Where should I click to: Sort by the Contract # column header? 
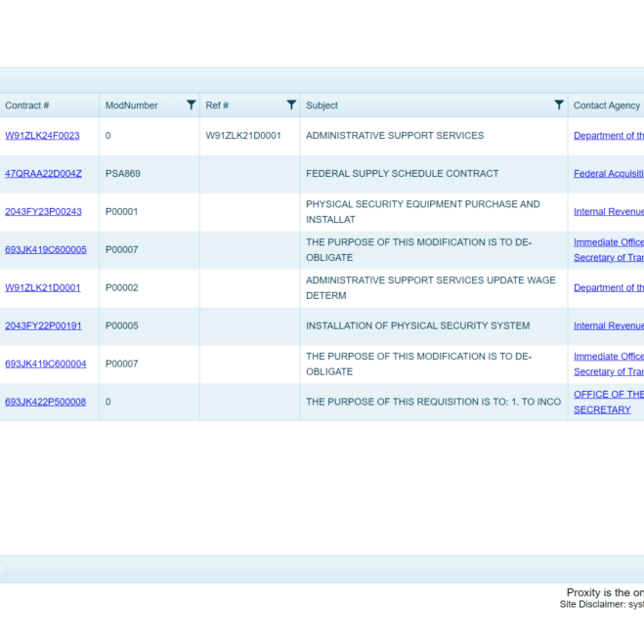coord(27,106)
